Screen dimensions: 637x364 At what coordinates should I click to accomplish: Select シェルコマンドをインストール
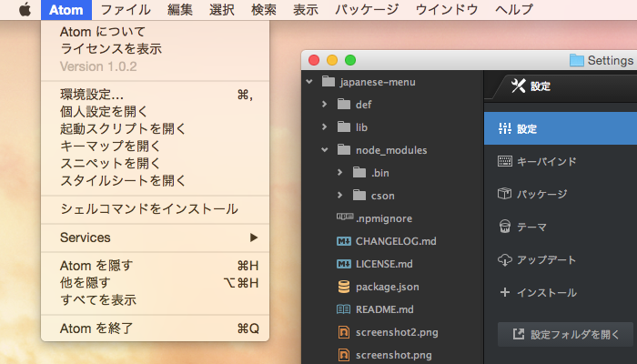coord(156,209)
